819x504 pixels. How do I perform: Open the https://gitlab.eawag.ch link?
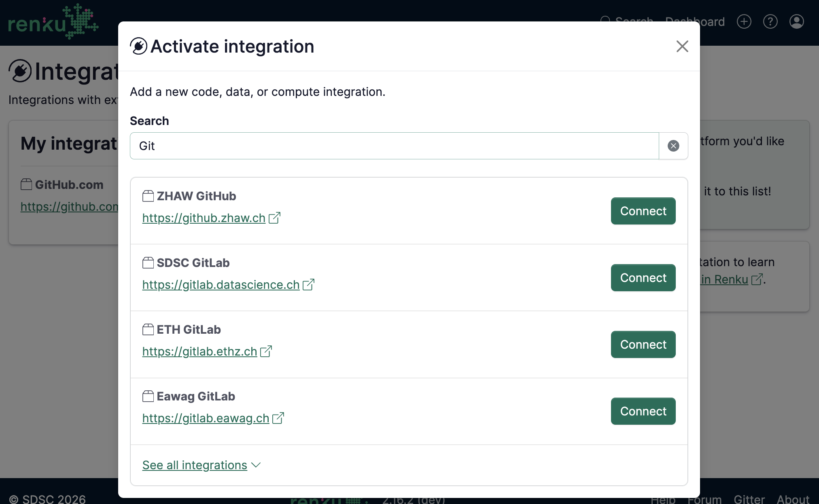tap(206, 418)
